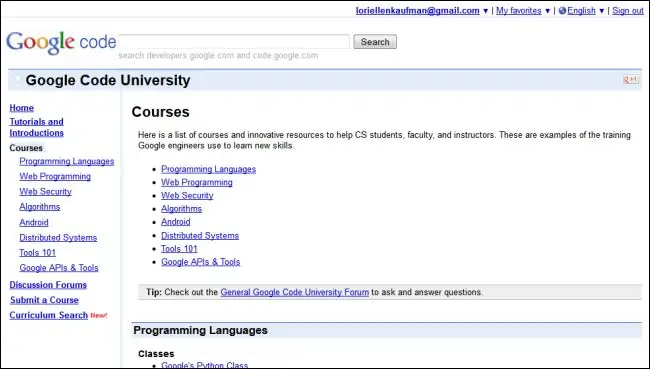Open sidebar Algorithms link
The height and width of the screenshot is (369, 650).
point(40,207)
